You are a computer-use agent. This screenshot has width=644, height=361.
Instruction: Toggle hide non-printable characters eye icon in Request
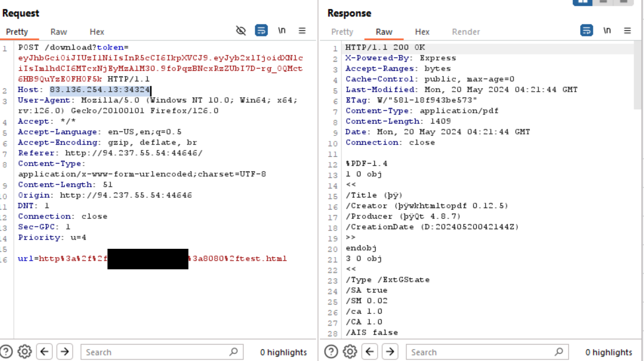click(241, 31)
